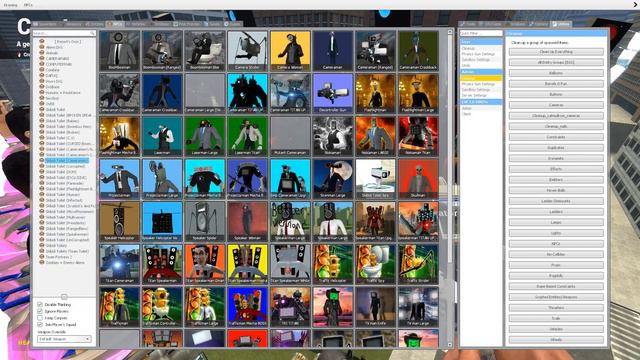Switch to the Utilities tab
Screen dimensions: 640x360
561,24
